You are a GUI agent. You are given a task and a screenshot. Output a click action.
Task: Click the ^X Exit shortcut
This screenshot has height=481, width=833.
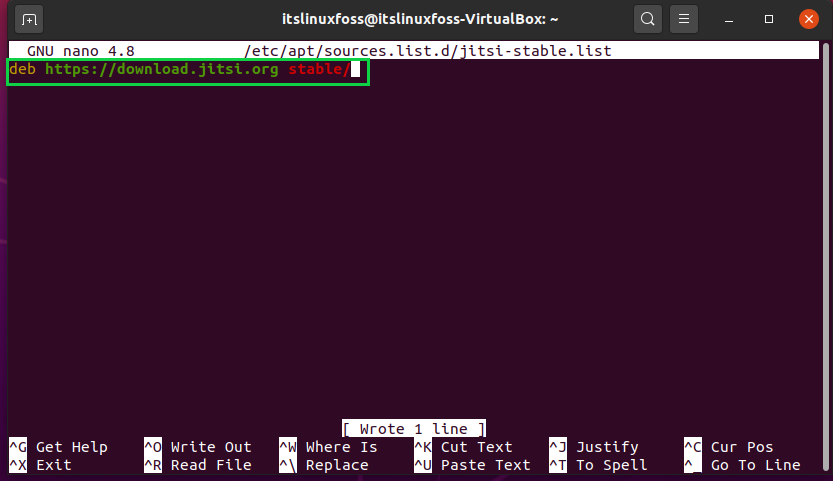[40, 465]
